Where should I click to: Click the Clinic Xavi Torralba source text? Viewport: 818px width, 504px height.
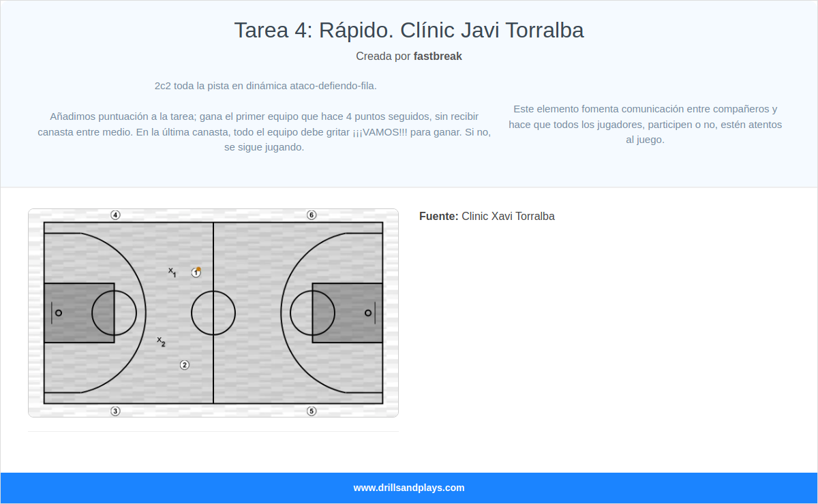coord(508,216)
